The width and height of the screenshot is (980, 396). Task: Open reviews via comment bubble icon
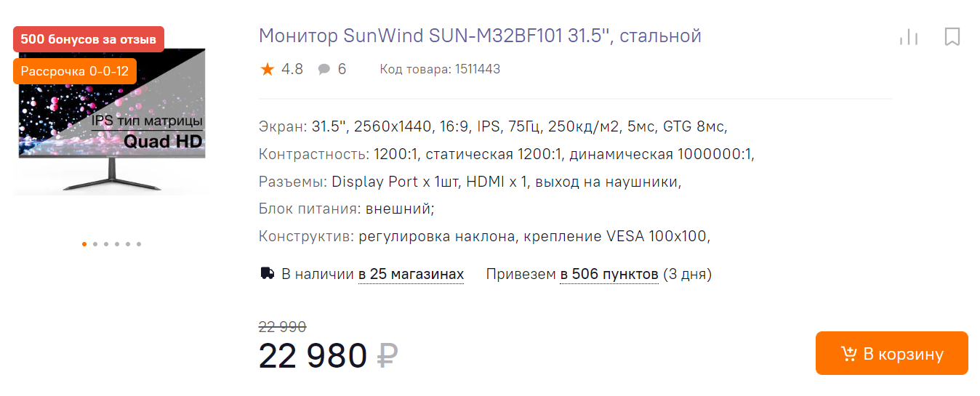(324, 70)
